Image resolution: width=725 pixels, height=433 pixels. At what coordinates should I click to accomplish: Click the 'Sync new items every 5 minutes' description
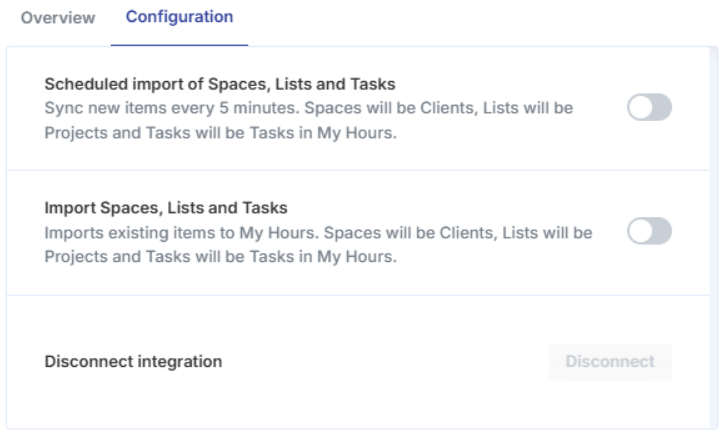(308, 120)
